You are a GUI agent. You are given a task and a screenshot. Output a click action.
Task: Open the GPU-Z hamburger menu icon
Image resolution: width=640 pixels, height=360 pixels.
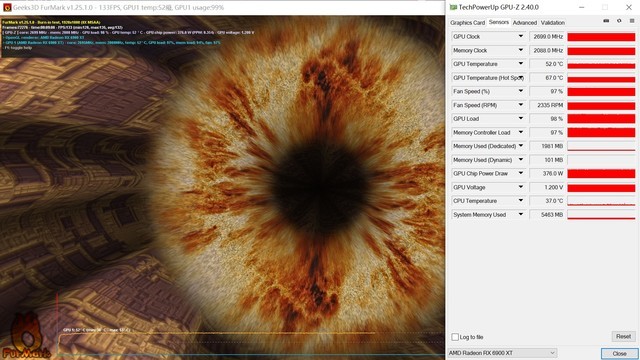pyautogui.click(x=632, y=21)
